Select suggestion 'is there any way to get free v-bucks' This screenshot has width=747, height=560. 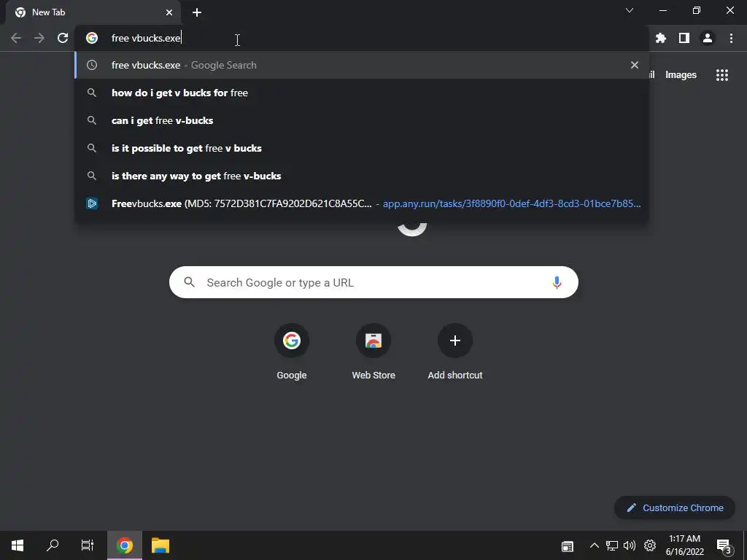click(x=362, y=176)
